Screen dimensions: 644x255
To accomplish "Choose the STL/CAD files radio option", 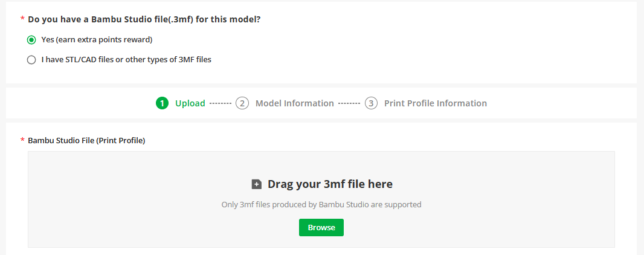I will [31, 60].
